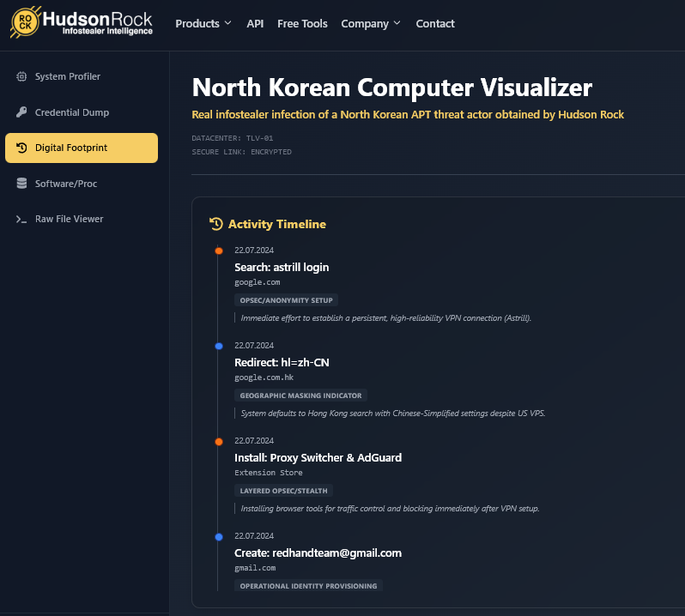Click the Activity Timeline heading text
This screenshot has height=616, width=685.
pos(277,224)
